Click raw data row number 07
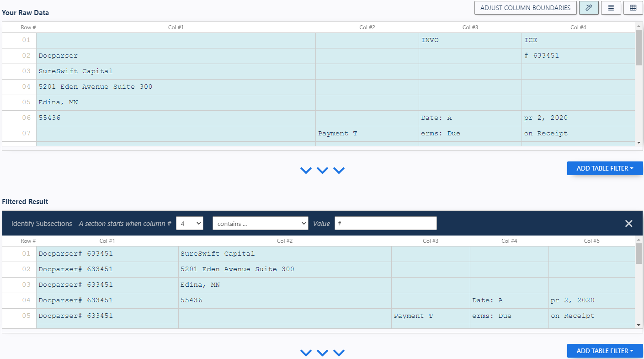The height and width of the screenshot is (359, 644). [27, 134]
